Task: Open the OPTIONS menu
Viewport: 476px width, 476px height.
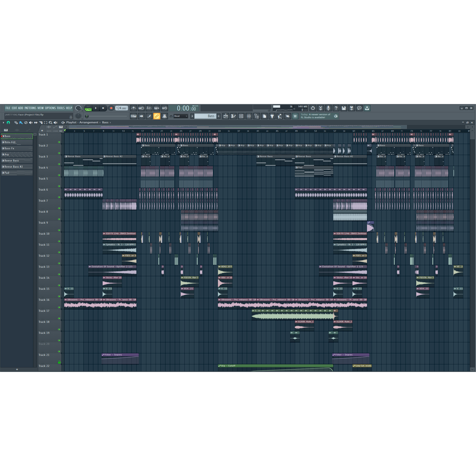Action: 50,108
